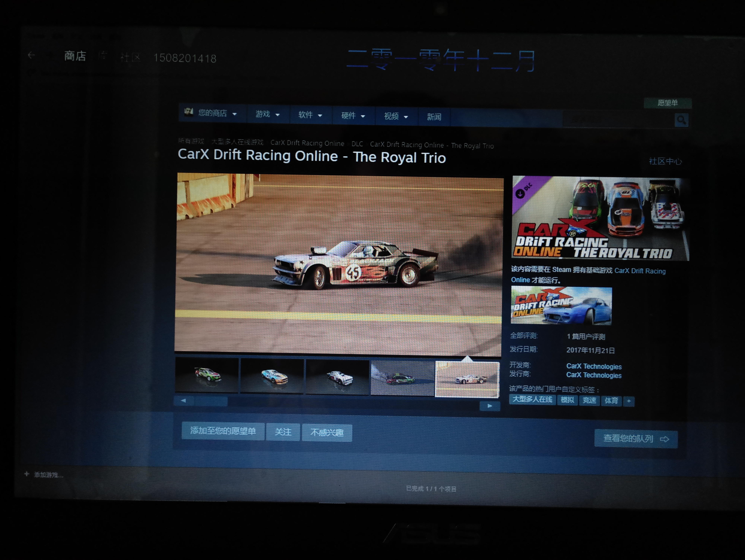Click the 不感兴趣 button

click(327, 432)
